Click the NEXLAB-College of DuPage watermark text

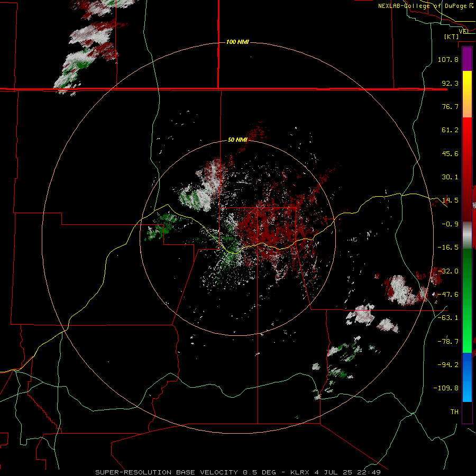point(426,6)
